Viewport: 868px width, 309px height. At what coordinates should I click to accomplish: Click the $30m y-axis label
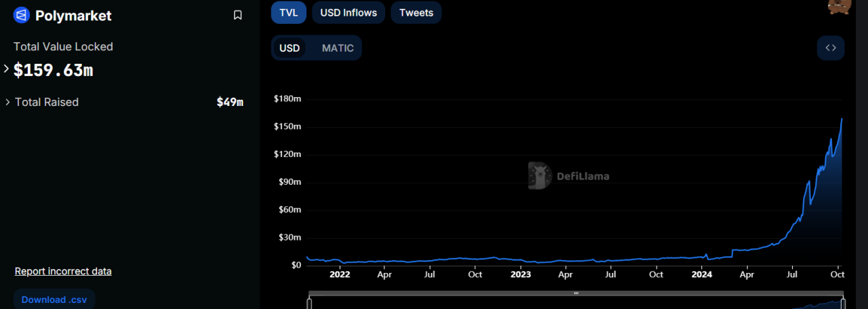click(290, 237)
